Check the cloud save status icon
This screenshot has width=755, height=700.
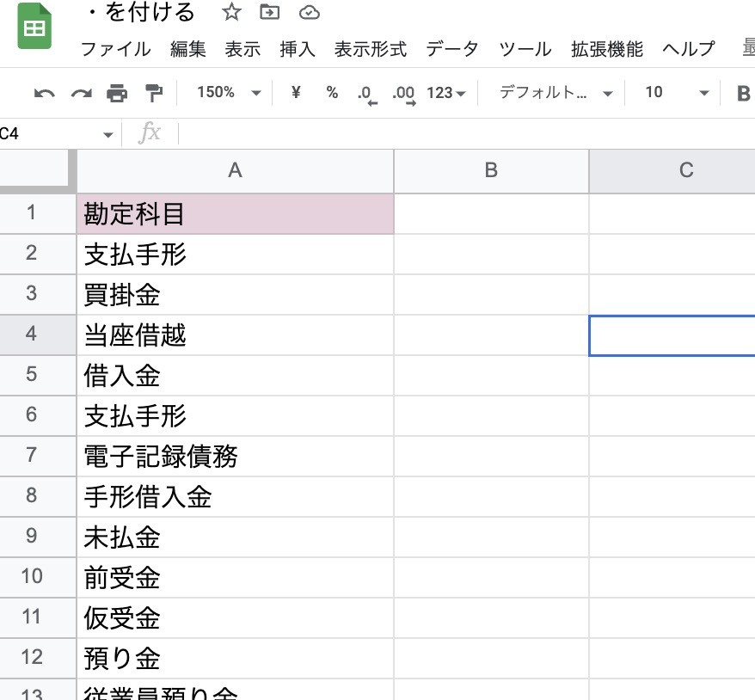tap(309, 12)
